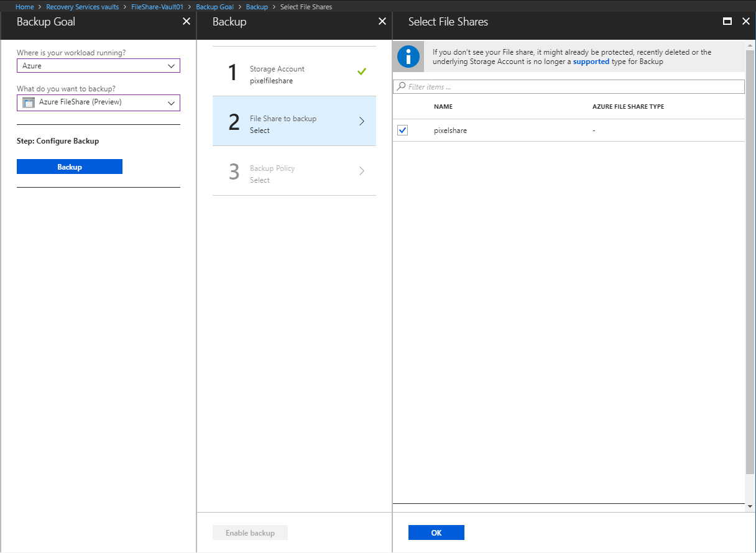Go to Home in breadcrumb

[x=24, y=7]
